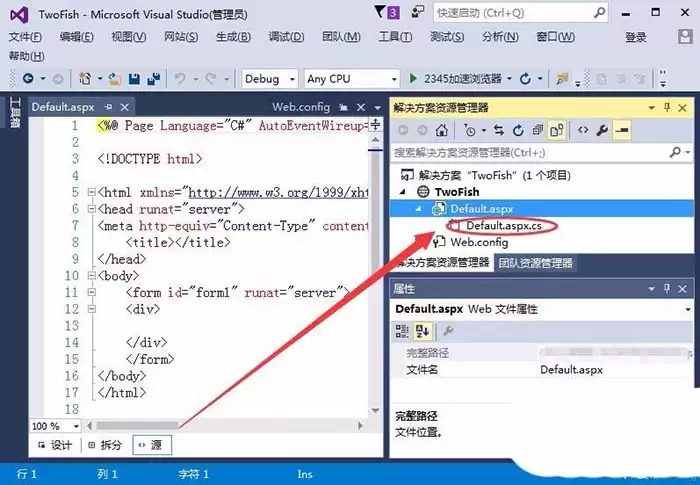Collapse the Default.aspx tree node
This screenshot has height=485, width=700.
click(x=418, y=209)
